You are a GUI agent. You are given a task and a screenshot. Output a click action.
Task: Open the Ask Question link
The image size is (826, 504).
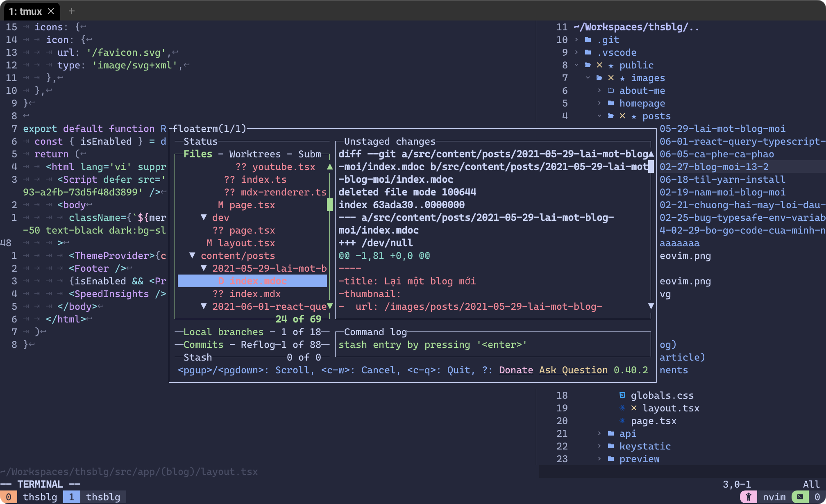click(x=573, y=370)
